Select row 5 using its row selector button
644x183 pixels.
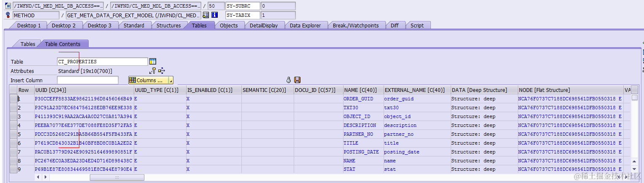pyautogui.click(x=13, y=134)
